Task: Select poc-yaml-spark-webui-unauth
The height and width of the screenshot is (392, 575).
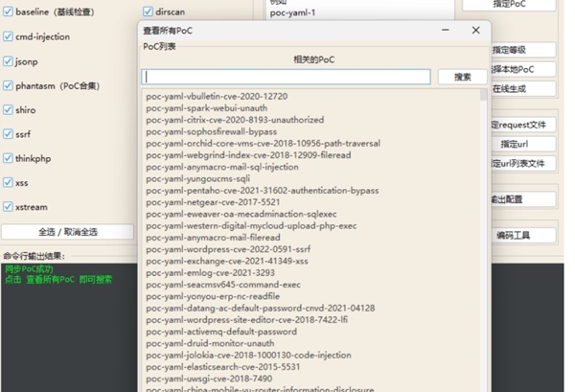Action: (207, 108)
